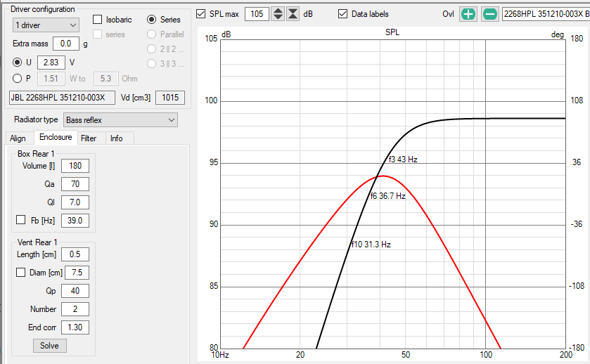Click the vent Number 2 field

75,309
